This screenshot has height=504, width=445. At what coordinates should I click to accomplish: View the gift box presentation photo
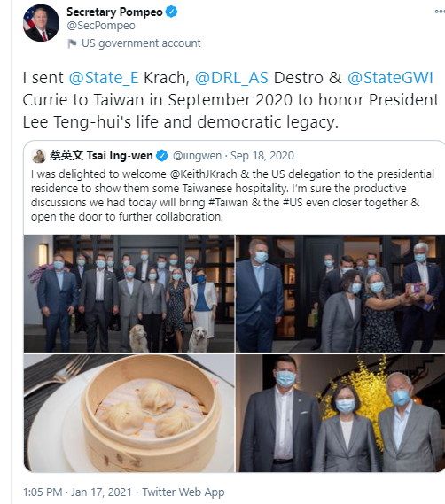point(340,293)
